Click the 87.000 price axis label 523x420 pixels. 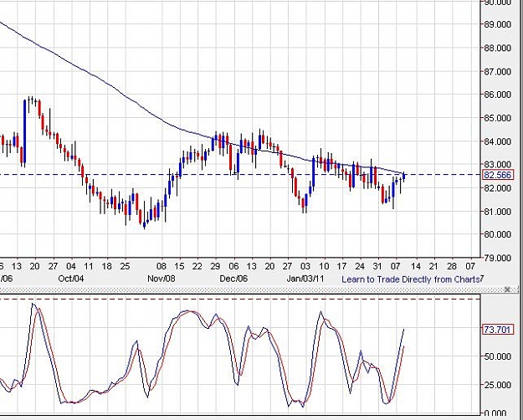click(x=497, y=71)
